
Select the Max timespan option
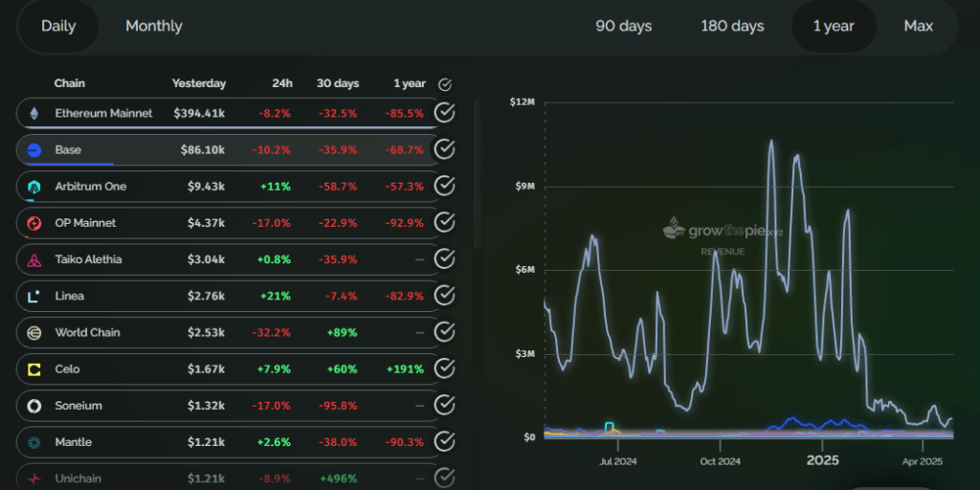pyautogui.click(x=918, y=26)
